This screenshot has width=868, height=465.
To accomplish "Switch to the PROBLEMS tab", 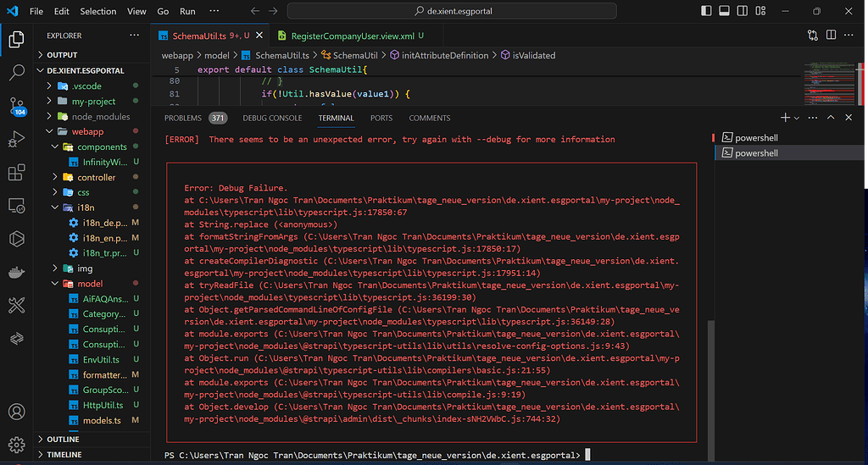I will 183,118.
